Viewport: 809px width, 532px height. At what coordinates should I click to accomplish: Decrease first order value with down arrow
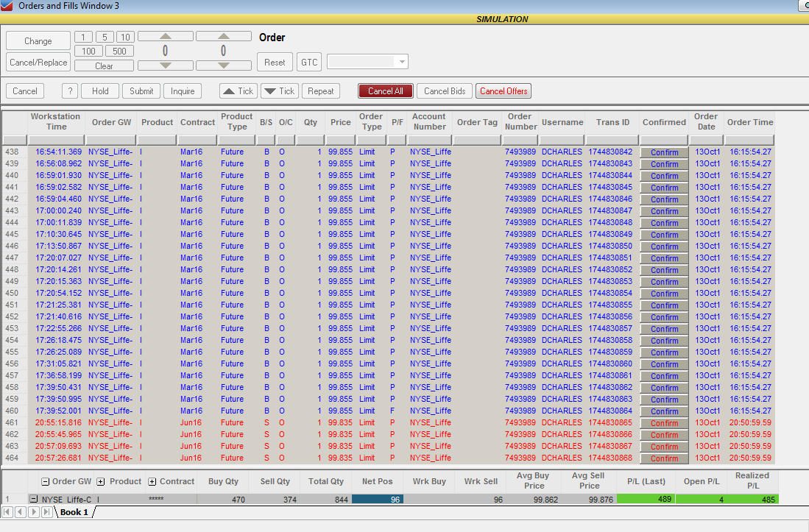(166, 65)
